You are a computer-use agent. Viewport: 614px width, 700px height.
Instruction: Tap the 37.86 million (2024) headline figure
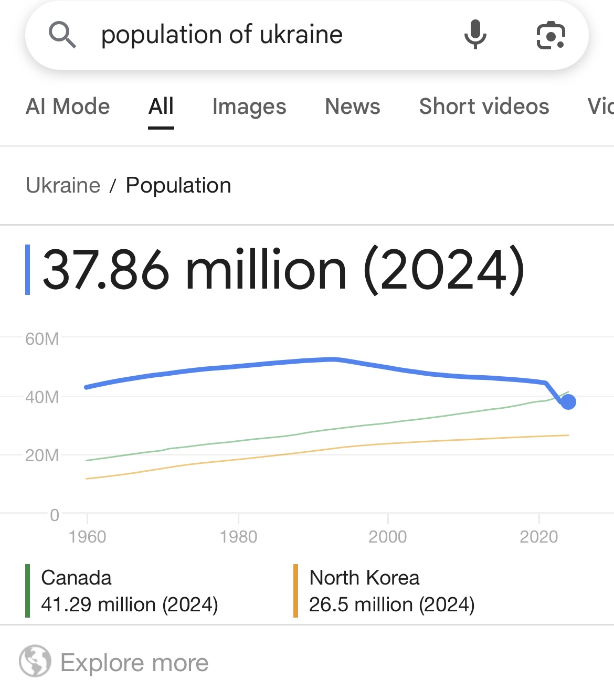(x=283, y=270)
